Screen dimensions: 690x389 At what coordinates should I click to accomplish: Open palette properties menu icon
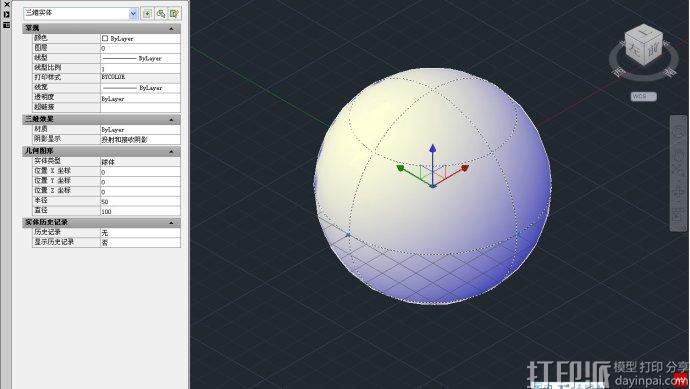click(x=7, y=25)
